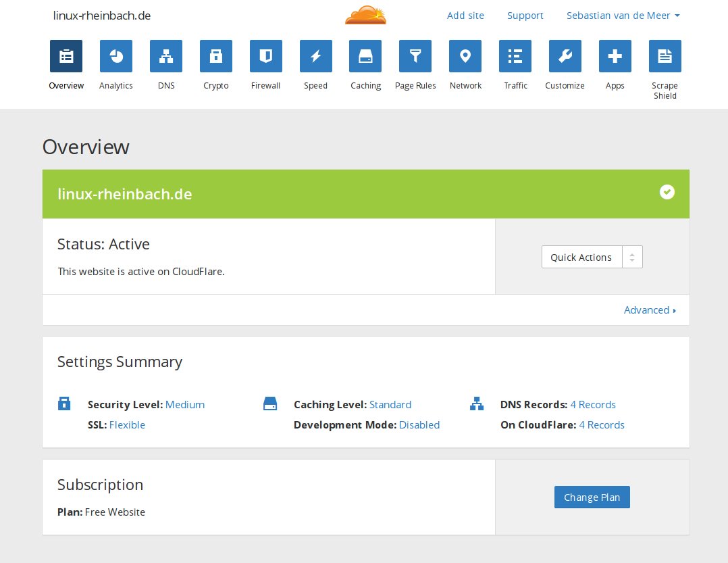Click the drive icon beside Caching Level
This screenshot has height=563, width=728.
(270, 403)
